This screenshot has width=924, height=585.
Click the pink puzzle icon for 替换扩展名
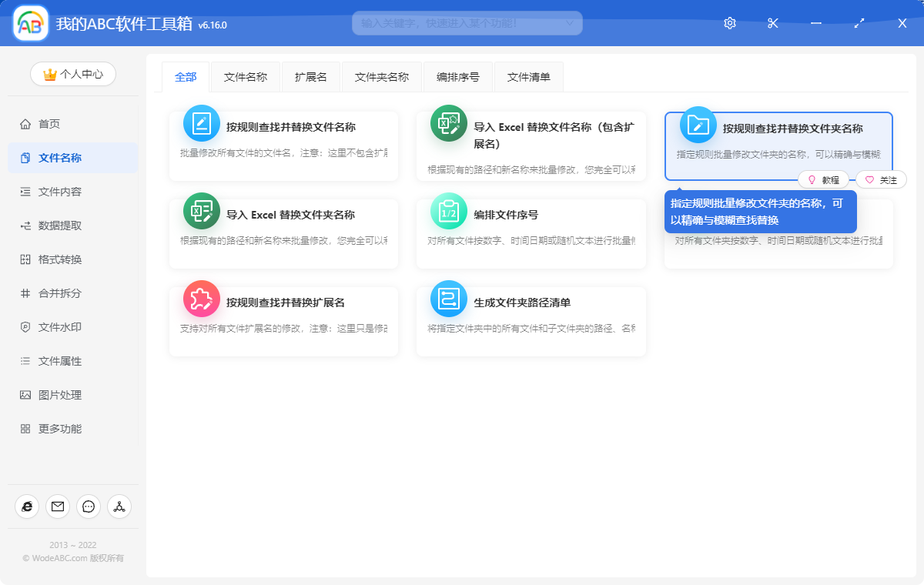(201, 298)
